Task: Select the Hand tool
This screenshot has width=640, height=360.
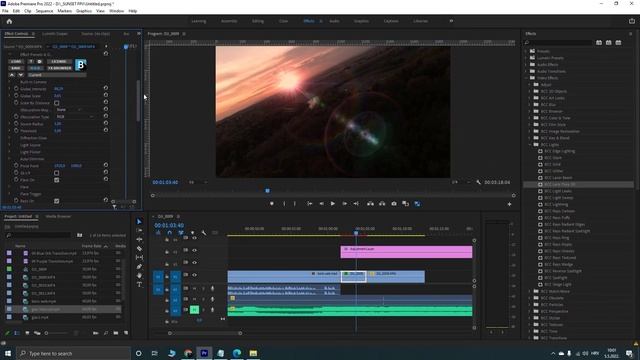Action: pos(139,276)
